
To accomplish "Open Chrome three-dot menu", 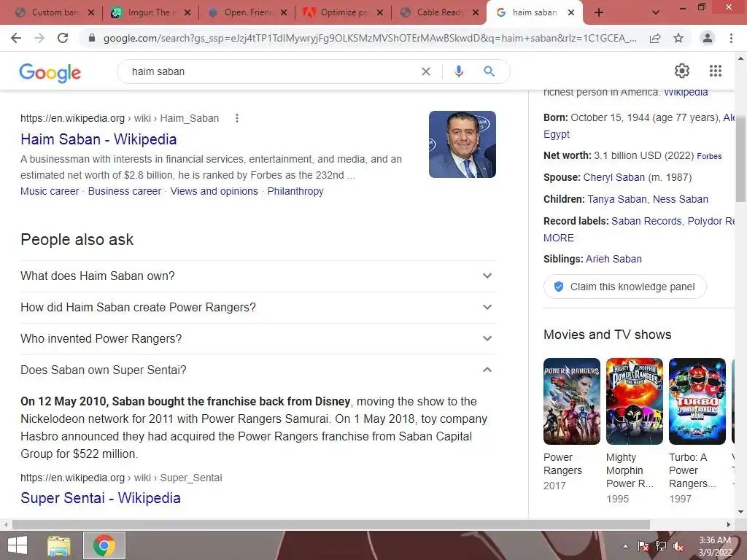I will coord(731,38).
